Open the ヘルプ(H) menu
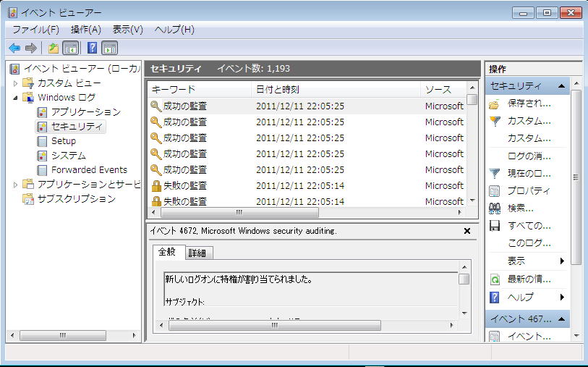The image size is (588, 367). click(x=174, y=30)
